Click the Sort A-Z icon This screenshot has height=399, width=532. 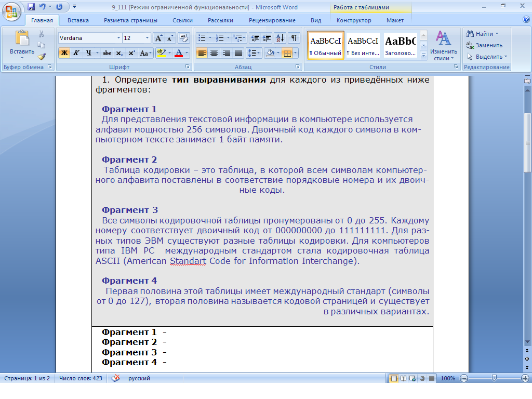click(x=280, y=38)
